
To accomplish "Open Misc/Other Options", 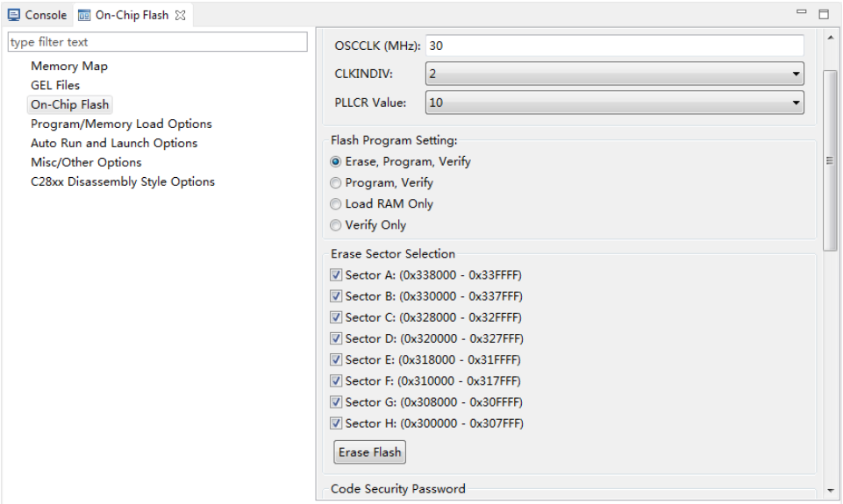I will click(x=86, y=163).
